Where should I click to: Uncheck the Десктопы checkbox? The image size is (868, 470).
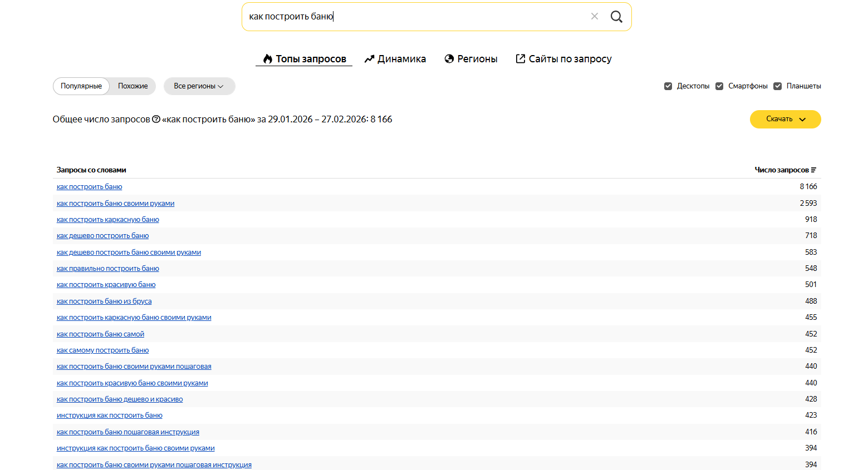point(668,86)
